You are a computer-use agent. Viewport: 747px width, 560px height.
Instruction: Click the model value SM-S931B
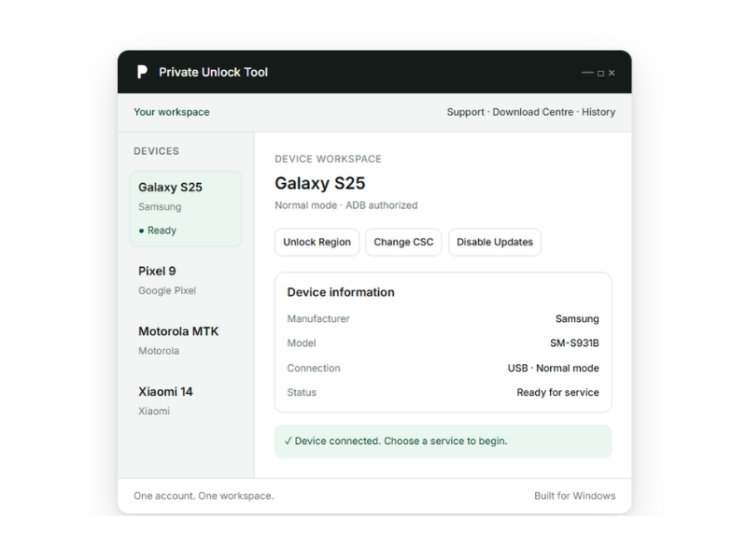click(x=574, y=343)
